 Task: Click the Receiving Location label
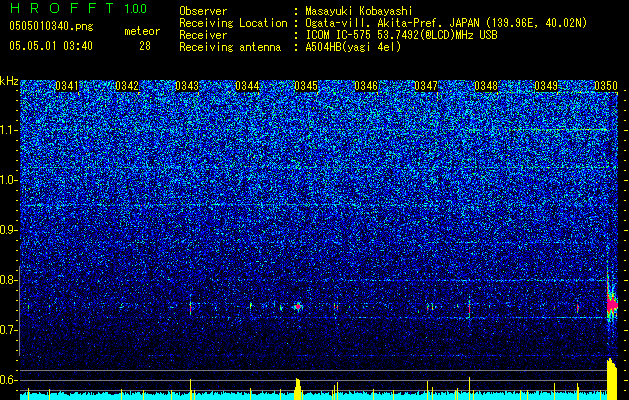[233, 23]
